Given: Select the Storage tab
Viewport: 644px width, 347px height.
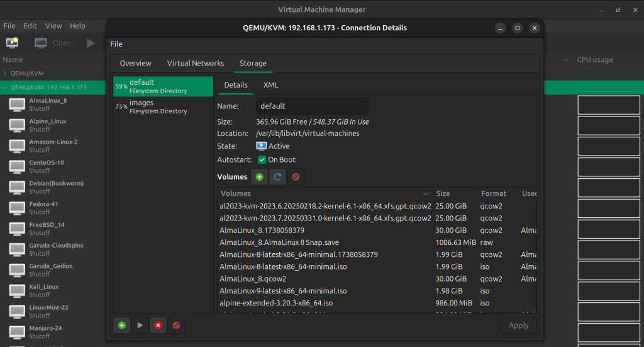Looking at the screenshot, I should click(x=253, y=64).
